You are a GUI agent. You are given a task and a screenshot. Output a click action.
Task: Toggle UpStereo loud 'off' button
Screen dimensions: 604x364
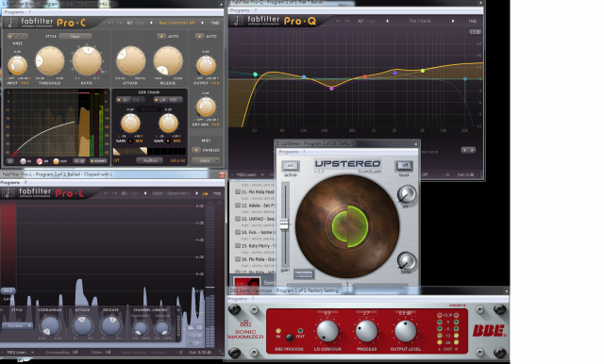pyautogui.click(x=404, y=165)
